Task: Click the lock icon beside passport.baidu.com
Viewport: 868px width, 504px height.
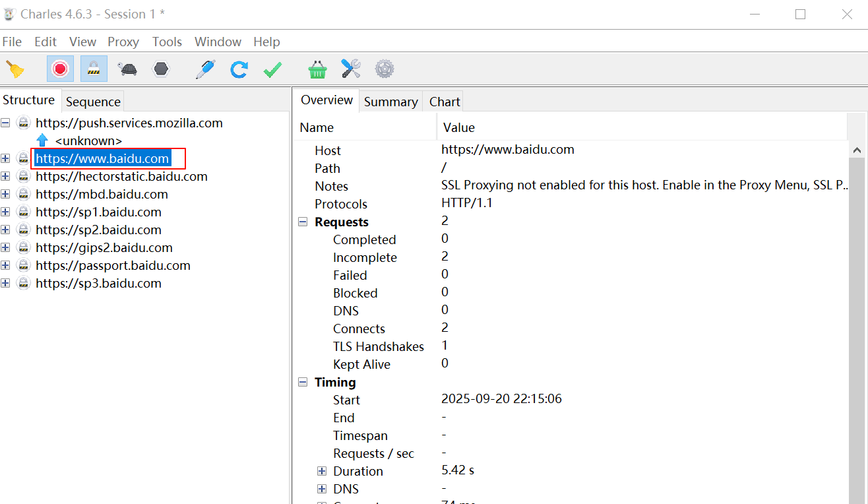Action: [x=24, y=265]
